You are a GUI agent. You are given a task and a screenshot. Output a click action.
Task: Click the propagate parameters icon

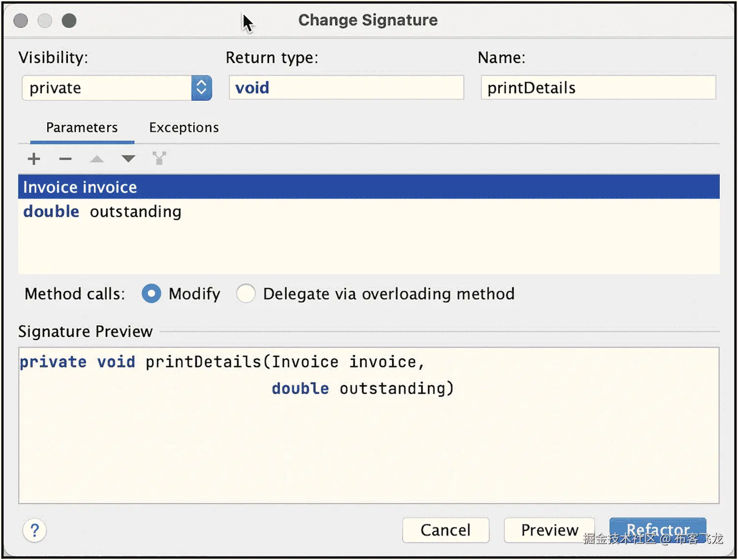click(x=159, y=158)
